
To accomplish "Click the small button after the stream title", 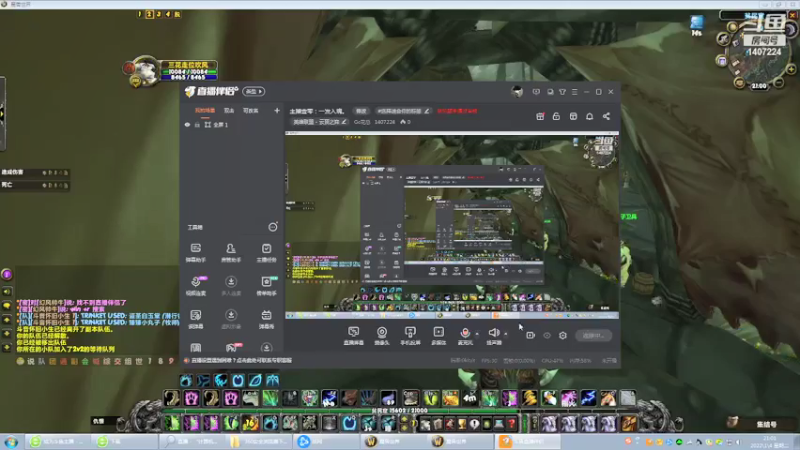I will pyautogui.click(x=361, y=111).
